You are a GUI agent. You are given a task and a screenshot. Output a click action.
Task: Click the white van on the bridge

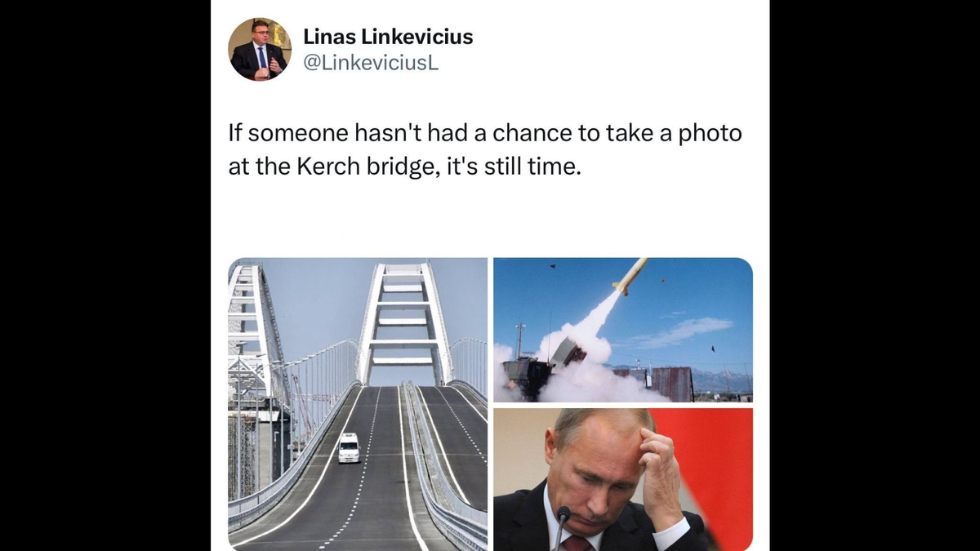[x=349, y=448]
